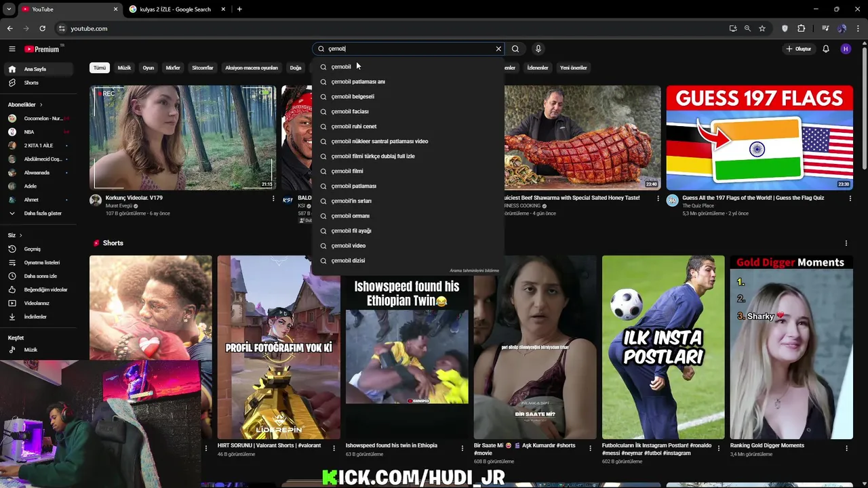This screenshot has width=868, height=488.
Task: Select the Oyun filter chip
Action: [148, 68]
